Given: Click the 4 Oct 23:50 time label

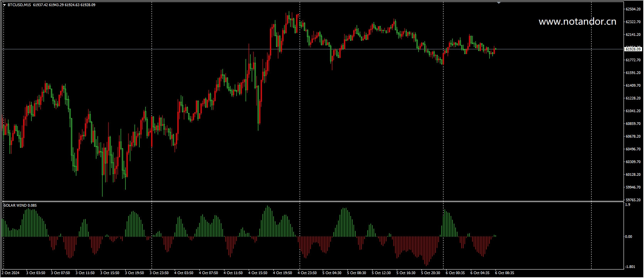Looking at the screenshot, I should point(307,273).
